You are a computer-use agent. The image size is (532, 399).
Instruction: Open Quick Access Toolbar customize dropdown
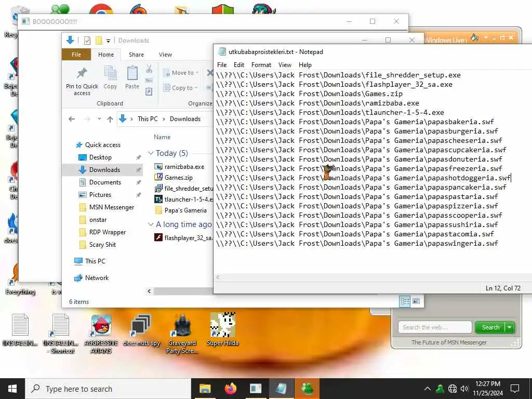[108, 41]
